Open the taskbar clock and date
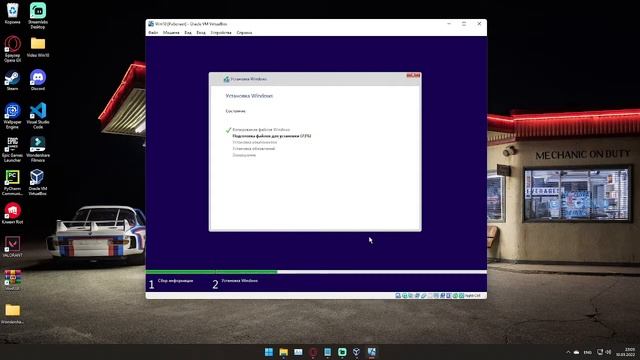Viewport: 640px width, 360px height. click(625, 352)
